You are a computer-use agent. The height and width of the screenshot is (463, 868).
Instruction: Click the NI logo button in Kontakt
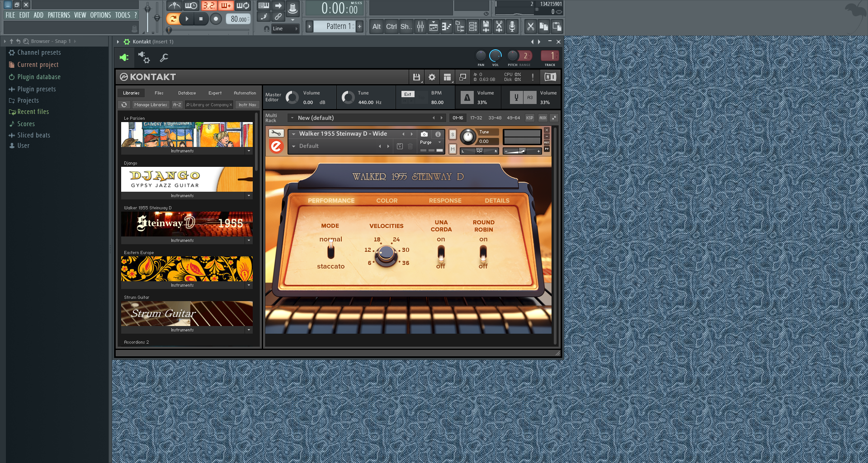[550, 77]
